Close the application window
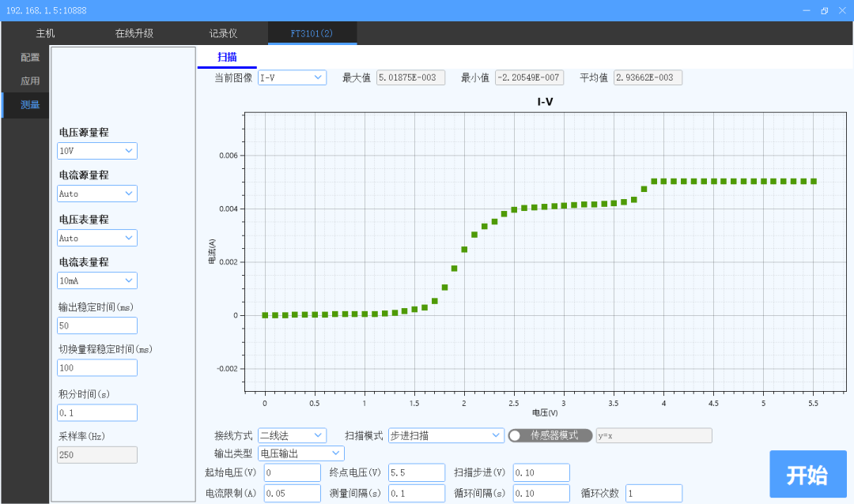This screenshot has height=504, width=854. pos(842,10)
